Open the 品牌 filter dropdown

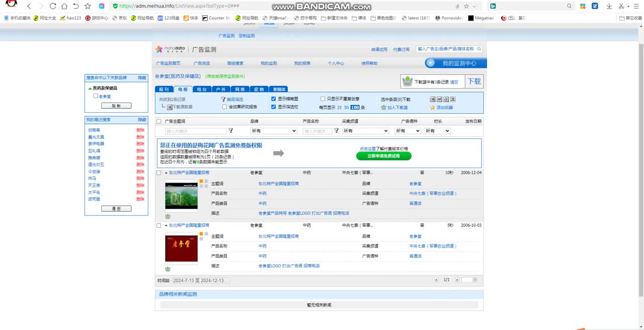[x=274, y=131]
